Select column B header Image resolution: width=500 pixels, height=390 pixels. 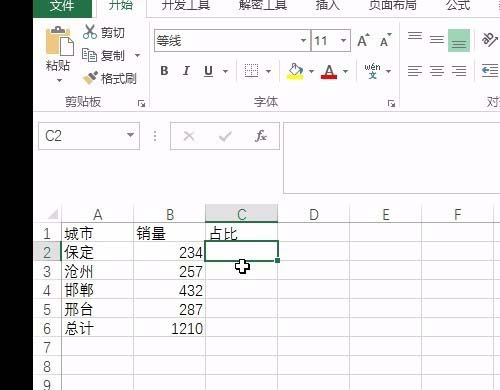170,214
